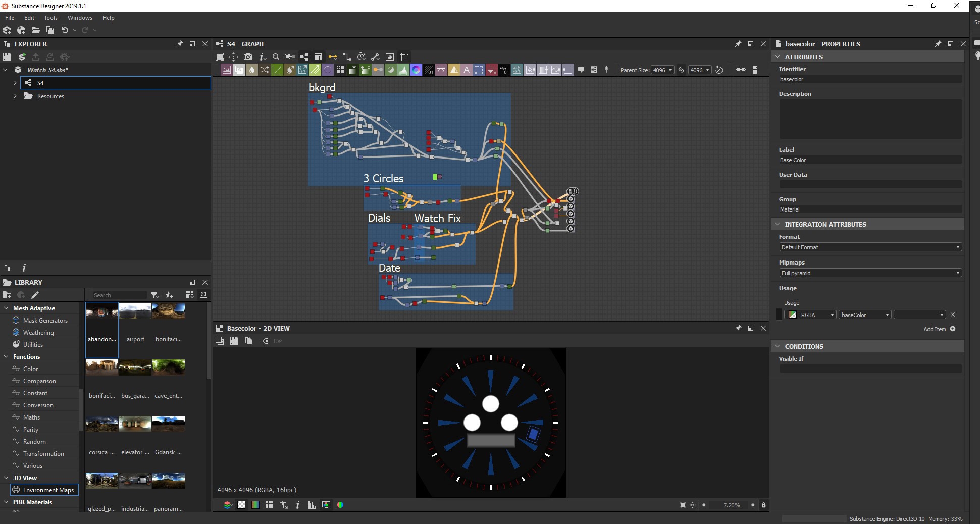Click the save icon in Explorer panel
The height and width of the screenshot is (524, 980).
[x=7, y=57]
